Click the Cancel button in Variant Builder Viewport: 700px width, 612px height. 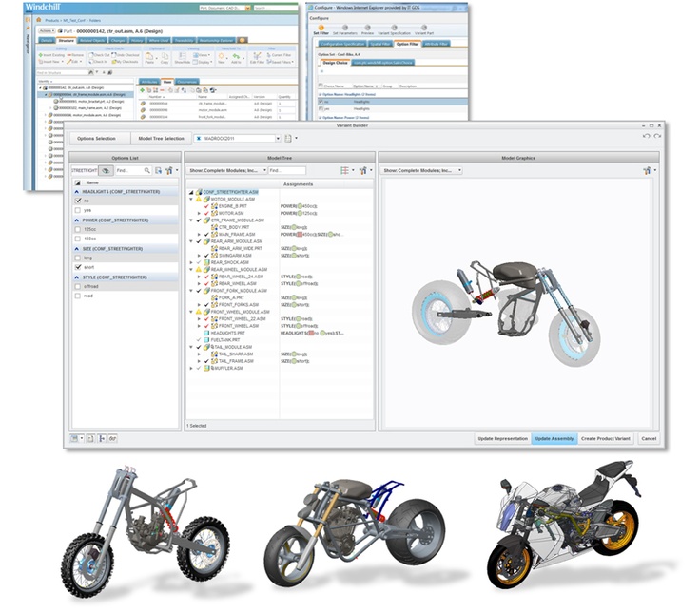point(649,438)
